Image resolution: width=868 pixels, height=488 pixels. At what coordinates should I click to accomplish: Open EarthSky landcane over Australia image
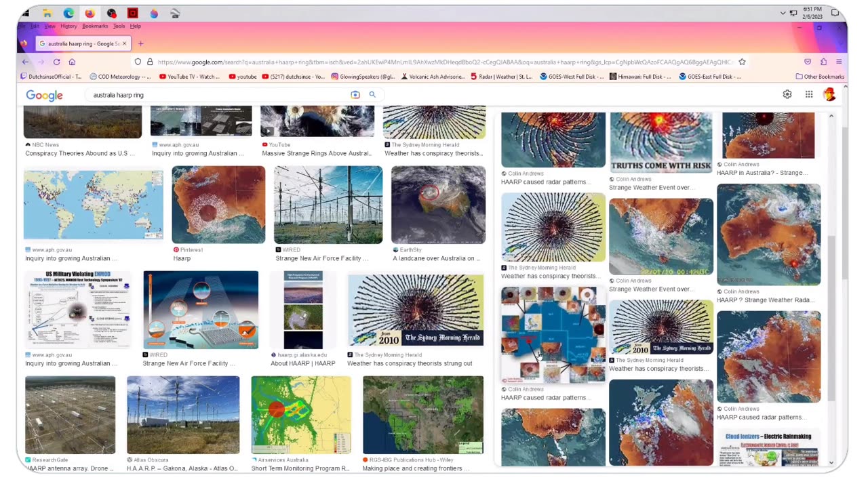[438, 205]
